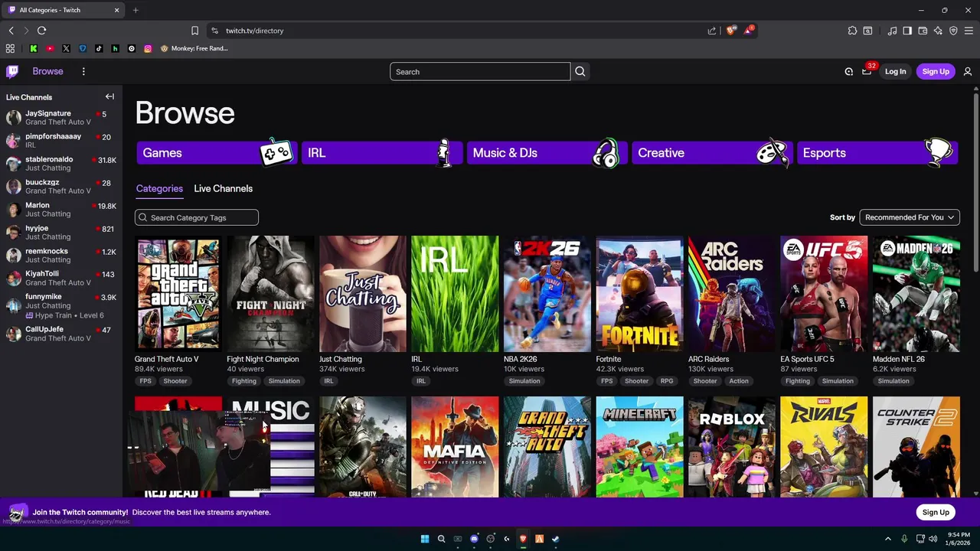
Task: Click the Sign Up button in header
Action: point(936,71)
